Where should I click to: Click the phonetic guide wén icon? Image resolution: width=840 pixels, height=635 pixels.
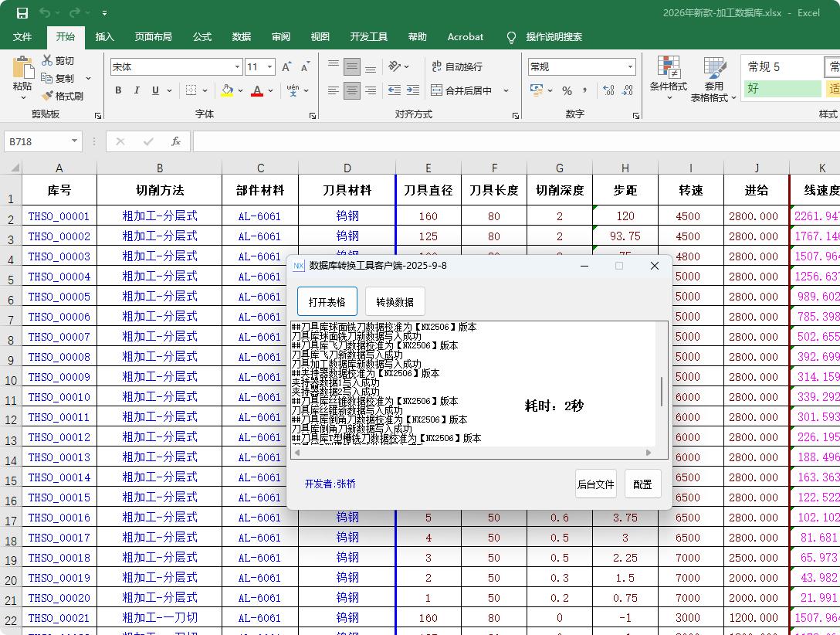(x=293, y=90)
